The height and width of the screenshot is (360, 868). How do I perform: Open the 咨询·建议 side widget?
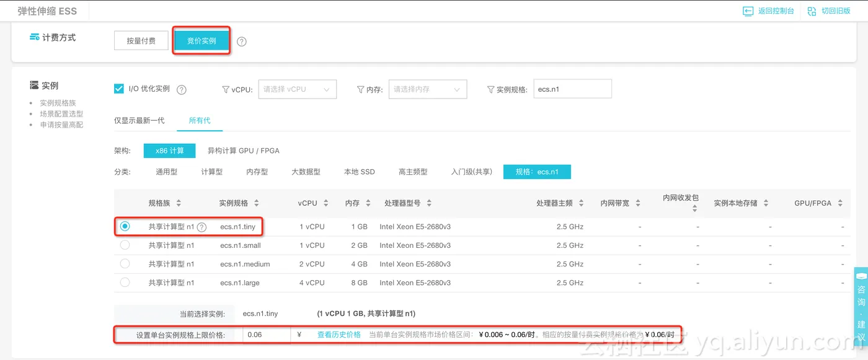[861, 306]
